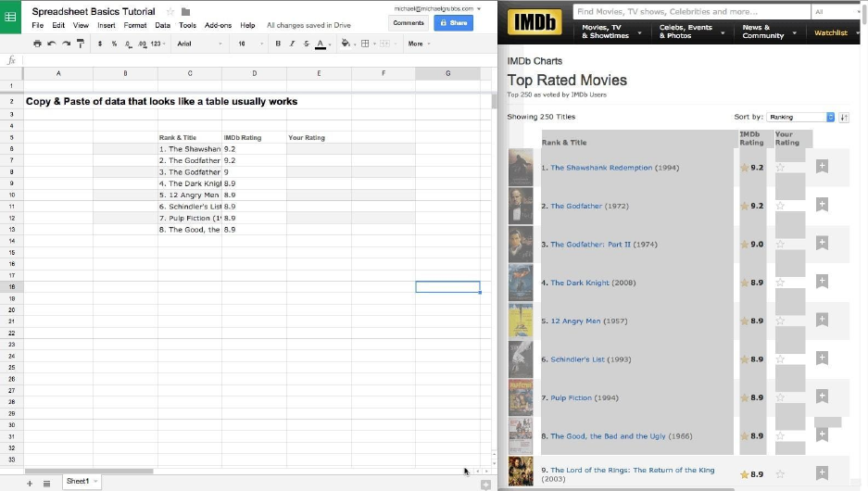Click the green Sheets home icon
The height and width of the screenshot is (491, 868).
10,17
